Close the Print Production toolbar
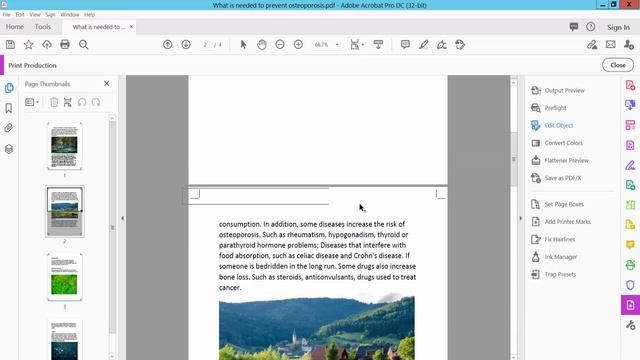 click(618, 65)
